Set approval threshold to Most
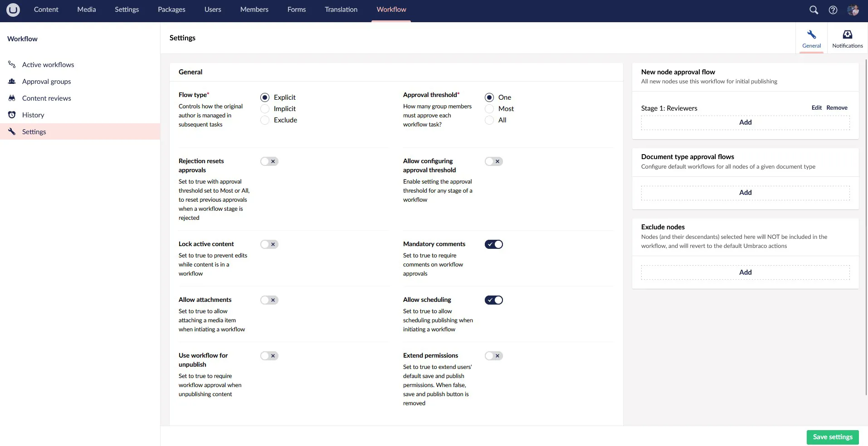The height and width of the screenshot is (446, 868). point(489,109)
